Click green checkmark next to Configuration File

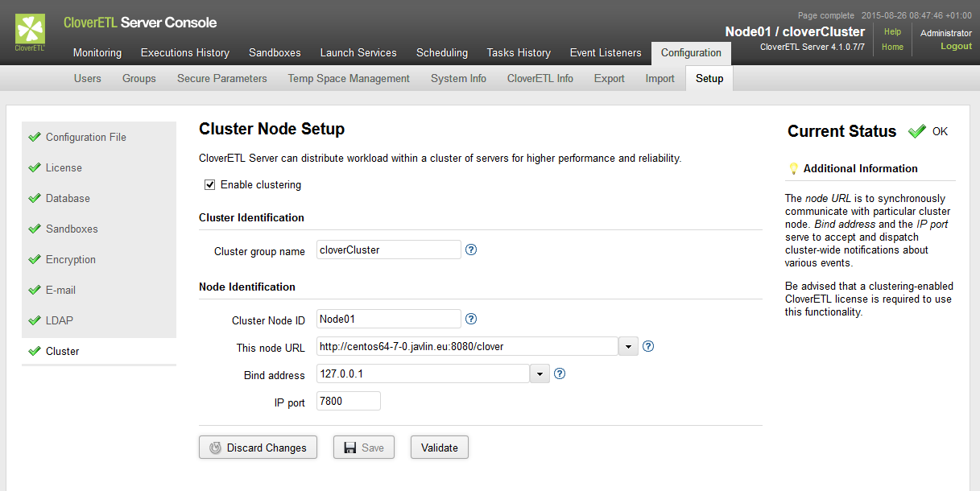coord(34,137)
